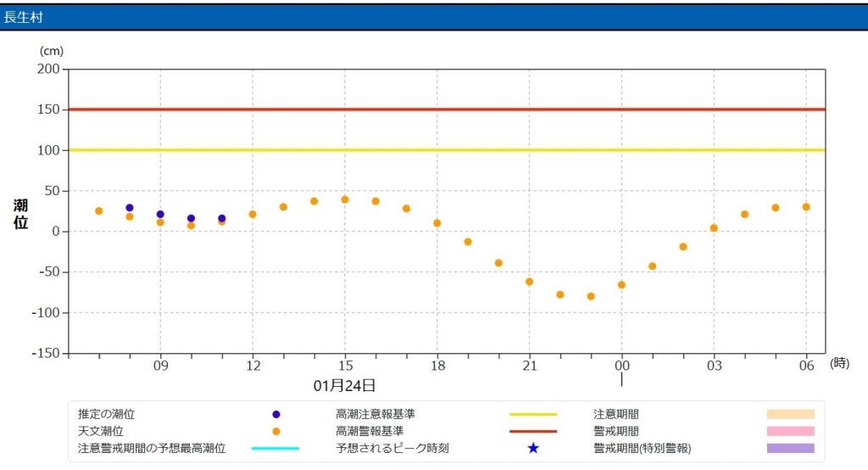The width and height of the screenshot is (868, 470).
Task: Click the 21 x-axis hour label
Action: click(x=530, y=366)
